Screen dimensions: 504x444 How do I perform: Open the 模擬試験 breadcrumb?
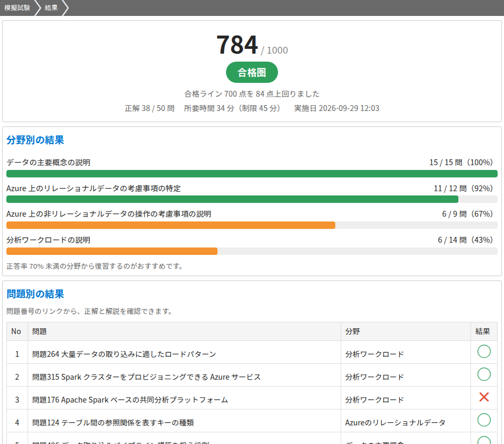tap(17, 8)
